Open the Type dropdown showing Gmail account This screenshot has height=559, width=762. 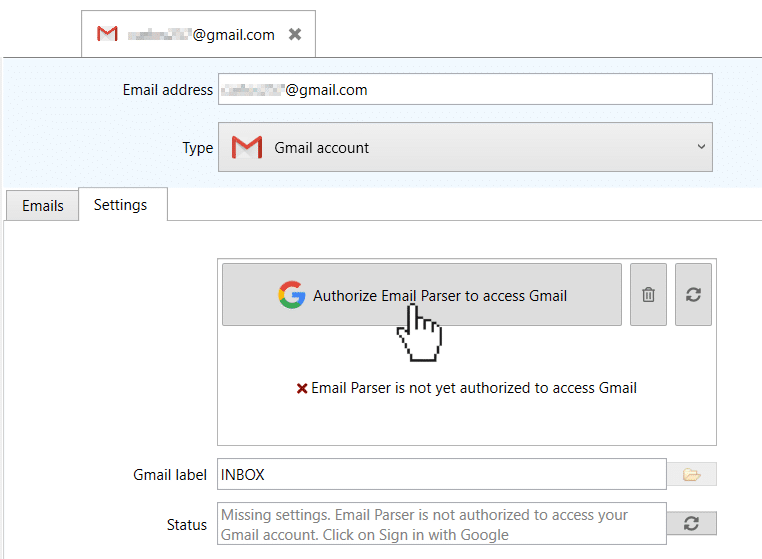point(465,147)
